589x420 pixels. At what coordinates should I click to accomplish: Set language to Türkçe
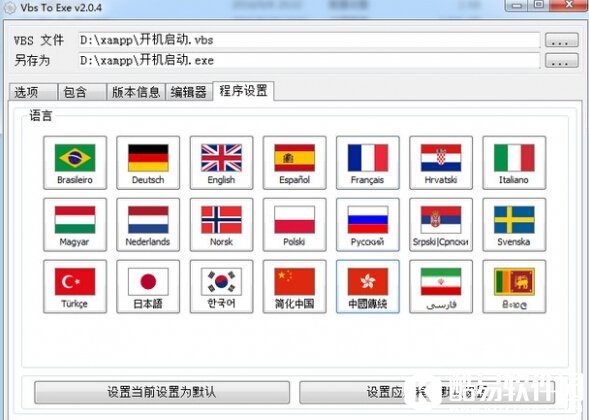point(75,287)
